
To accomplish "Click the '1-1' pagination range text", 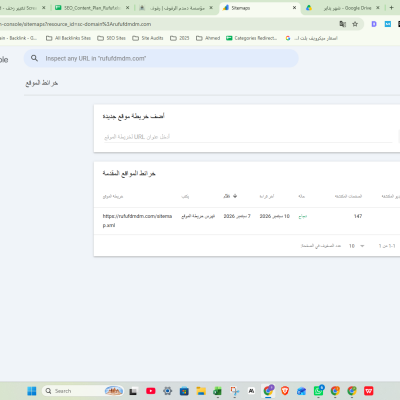I will tap(387, 246).
